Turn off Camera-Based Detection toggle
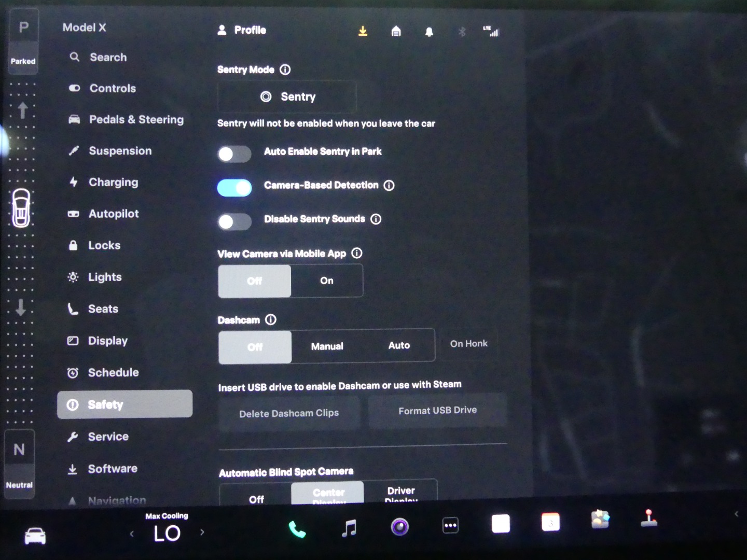747x560 pixels. [234, 188]
